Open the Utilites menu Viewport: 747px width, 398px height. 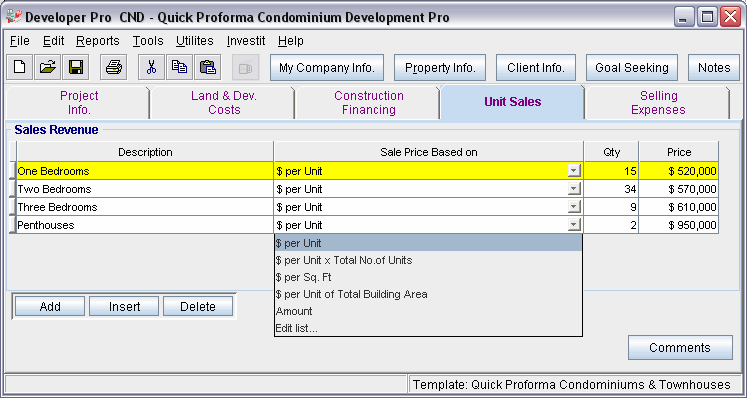194,41
